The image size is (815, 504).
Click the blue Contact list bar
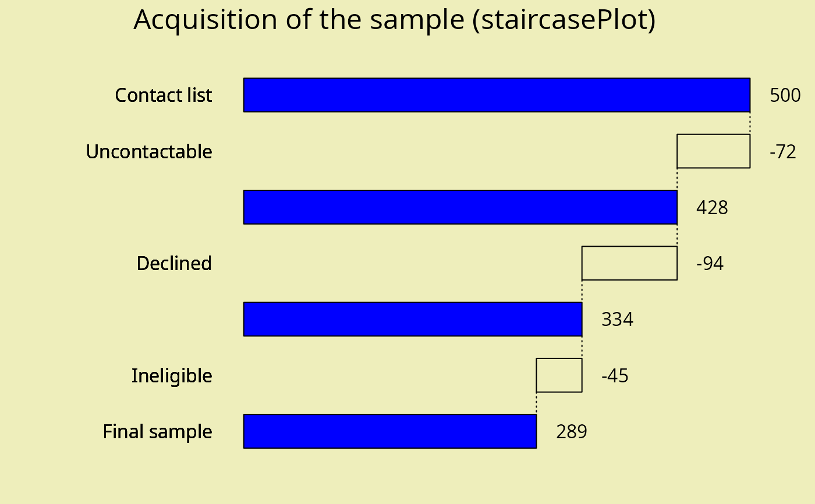click(497, 95)
